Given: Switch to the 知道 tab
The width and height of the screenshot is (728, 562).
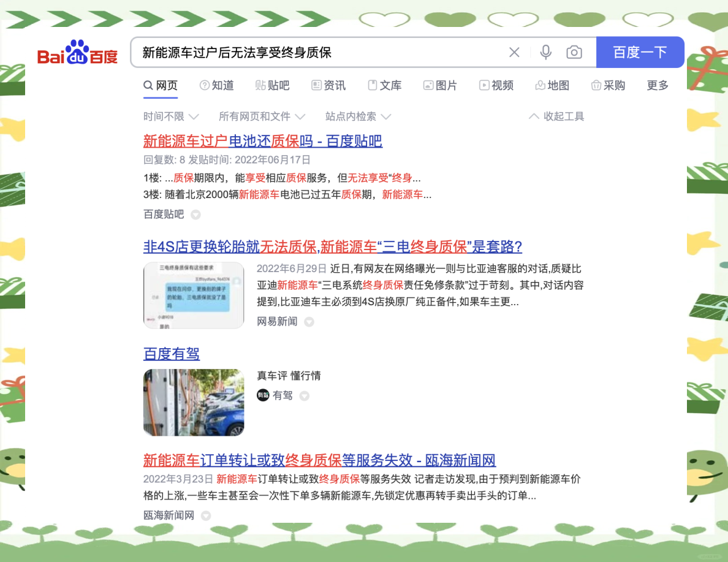Looking at the screenshot, I should pos(217,85).
